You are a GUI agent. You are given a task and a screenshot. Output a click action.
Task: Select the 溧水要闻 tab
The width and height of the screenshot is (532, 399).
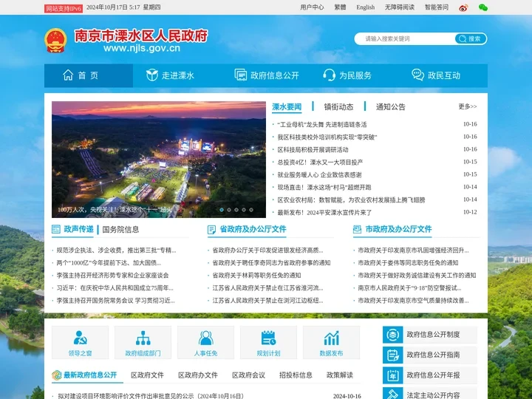tap(287, 107)
